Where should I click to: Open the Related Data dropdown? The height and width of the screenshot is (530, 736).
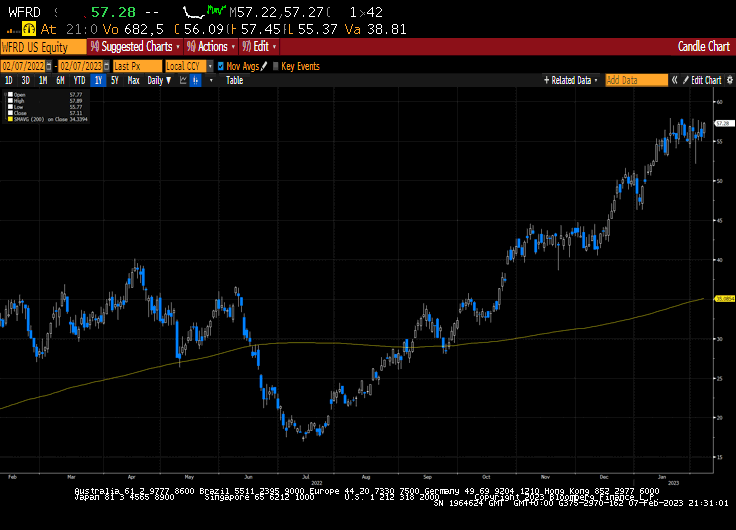[571, 80]
